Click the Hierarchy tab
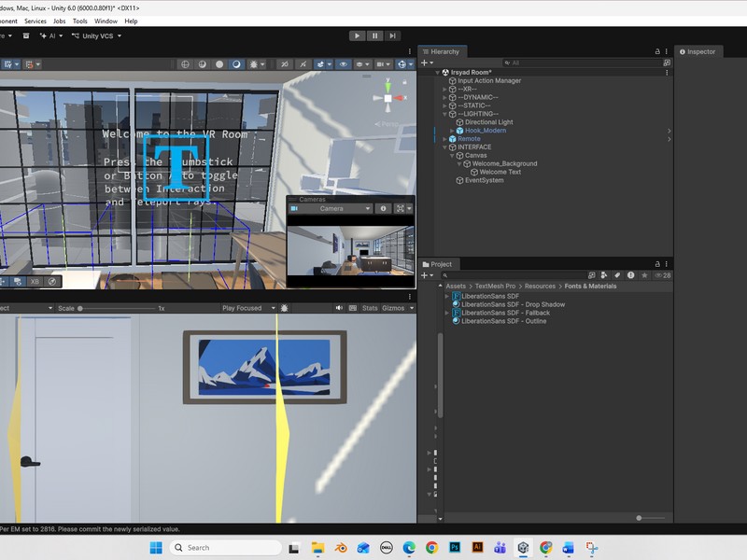Viewport: 747px width, 560px height. point(442,51)
